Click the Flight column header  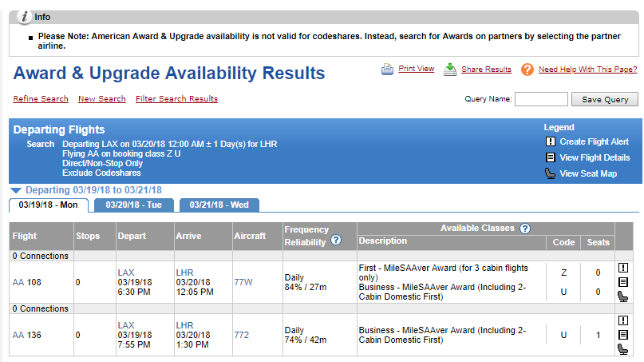[25, 236]
